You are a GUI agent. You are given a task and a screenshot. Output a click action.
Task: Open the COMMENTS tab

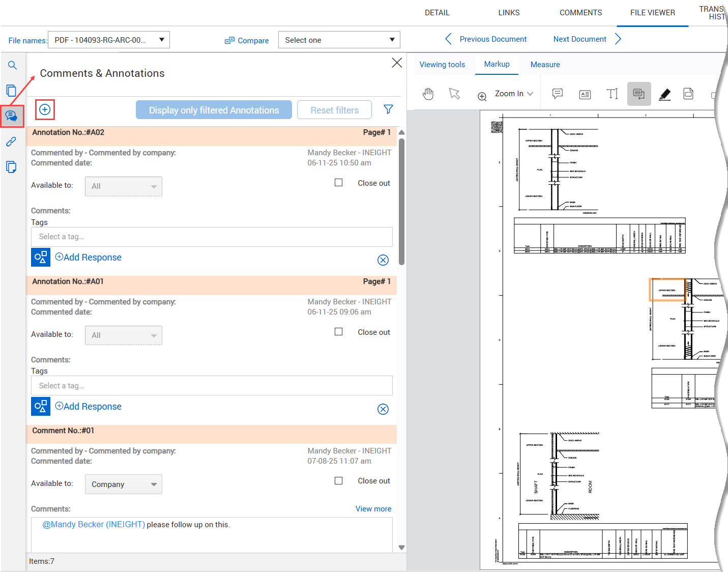pyautogui.click(x=580, y=13)
